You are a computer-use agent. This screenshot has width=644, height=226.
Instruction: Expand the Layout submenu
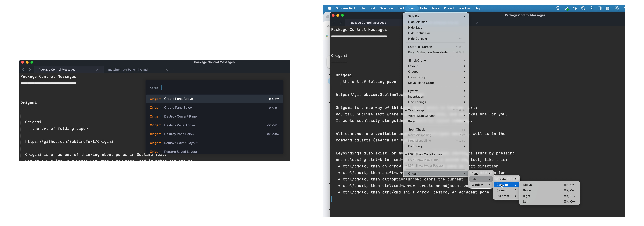click(x=435, y=66)
